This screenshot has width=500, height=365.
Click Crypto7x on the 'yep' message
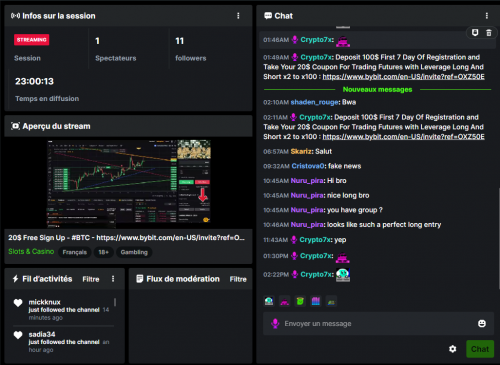pos(315,240)
